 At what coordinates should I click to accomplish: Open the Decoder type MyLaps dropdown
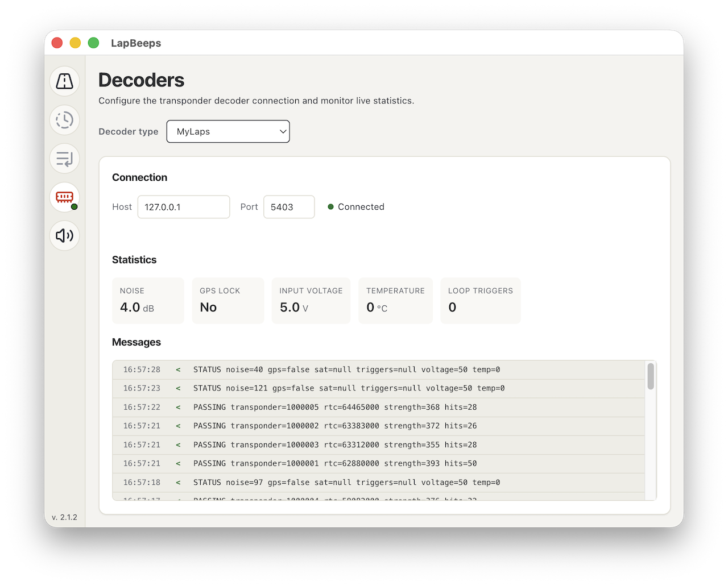228,131
